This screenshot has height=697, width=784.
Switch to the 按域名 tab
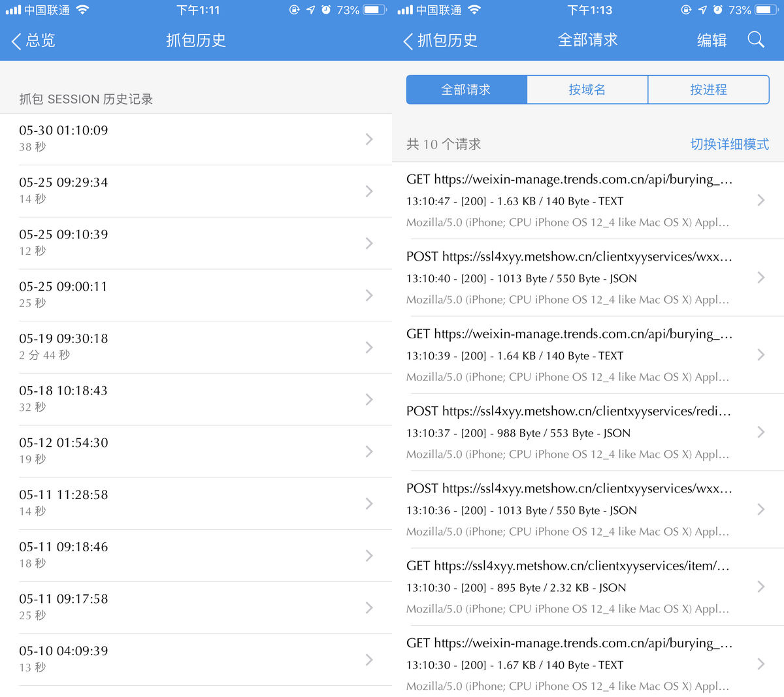pos(587,89)
